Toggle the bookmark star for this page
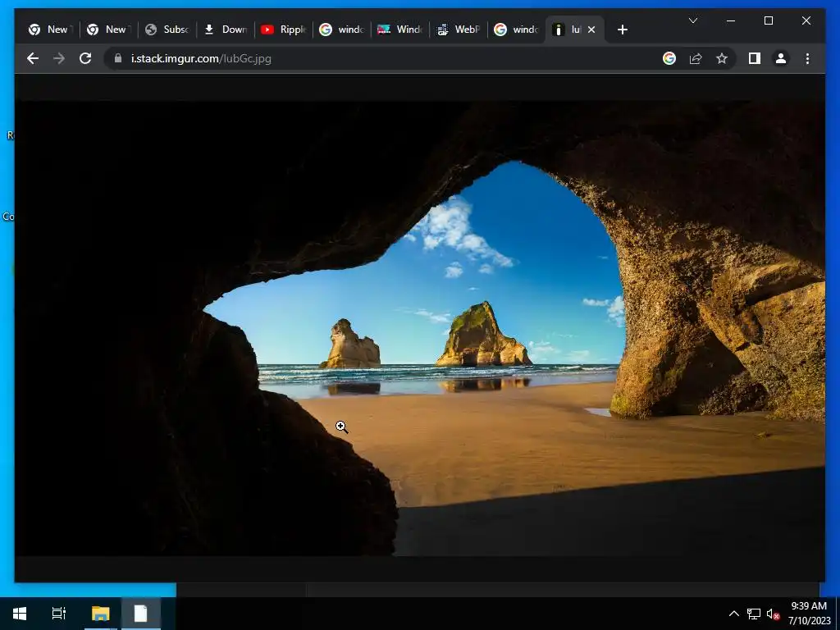 (722, 58)
